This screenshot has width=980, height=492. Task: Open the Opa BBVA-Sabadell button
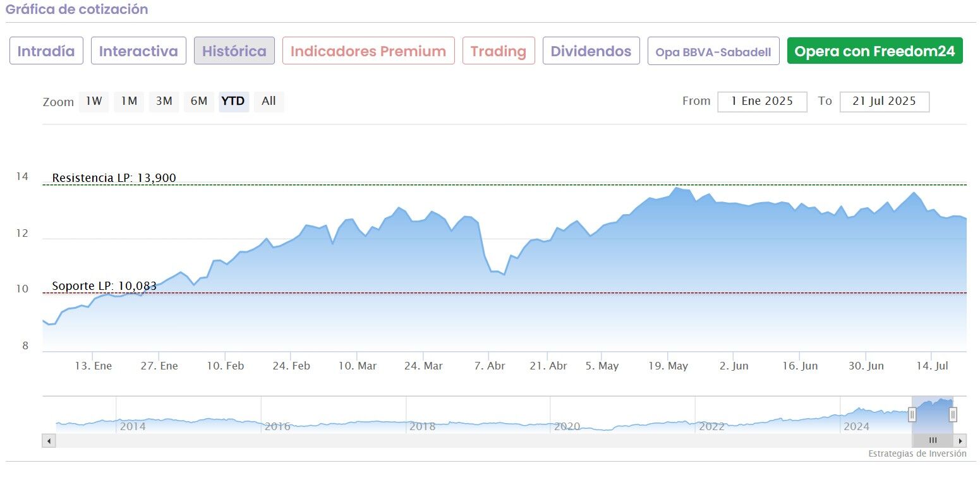[713, 52]
